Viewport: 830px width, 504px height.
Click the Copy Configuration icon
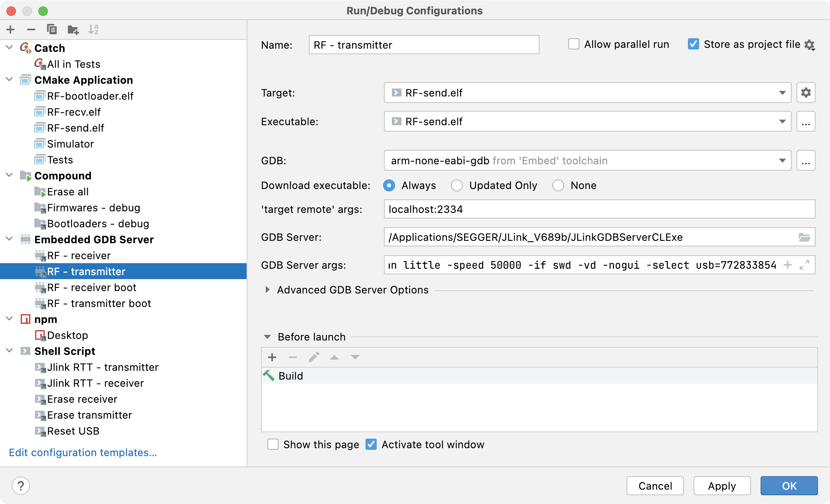click(x=52, y=30)
